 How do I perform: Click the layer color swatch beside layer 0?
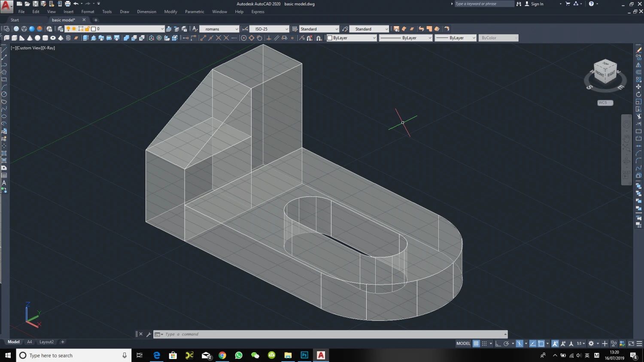94,29
